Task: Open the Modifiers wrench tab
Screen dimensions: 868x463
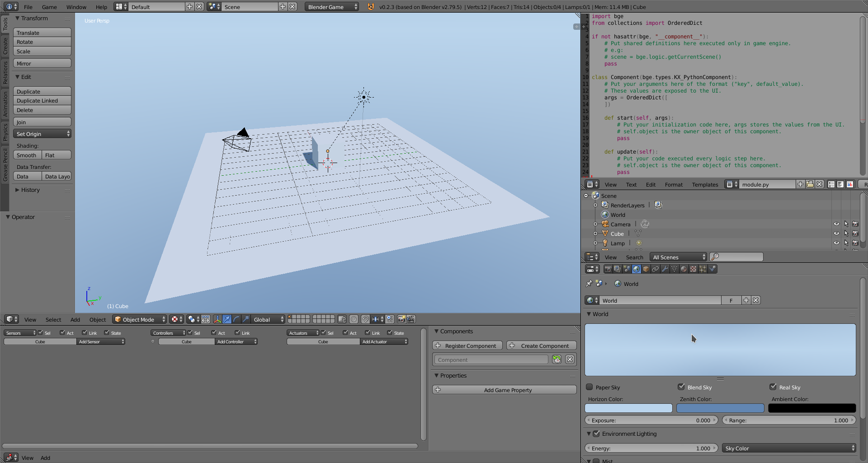Action: 665,269
